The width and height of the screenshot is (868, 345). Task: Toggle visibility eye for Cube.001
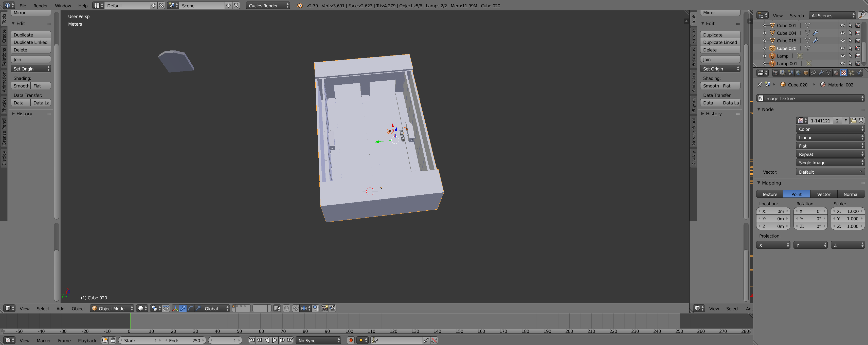tap(842, 25)
